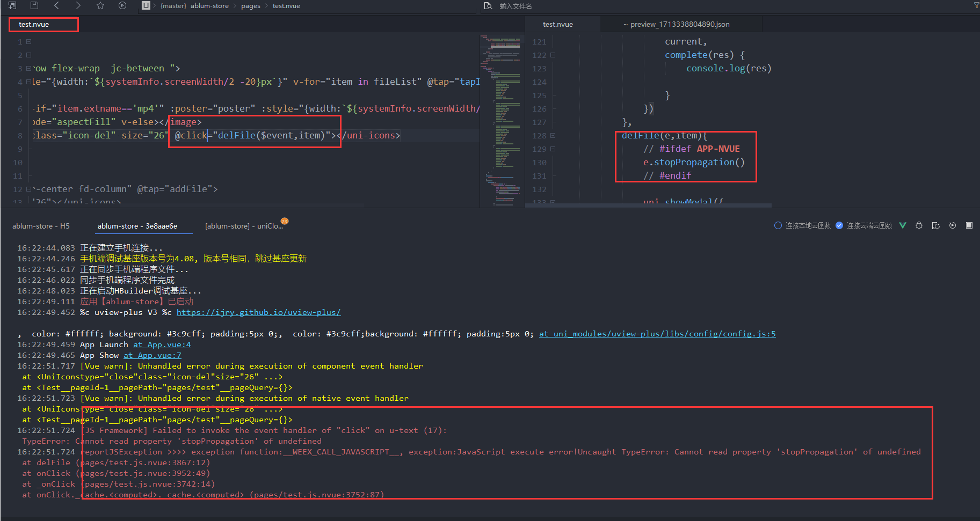Click the star bookmark icon
The height and width of the screenshot is (521, 980).
coord(100,5)
